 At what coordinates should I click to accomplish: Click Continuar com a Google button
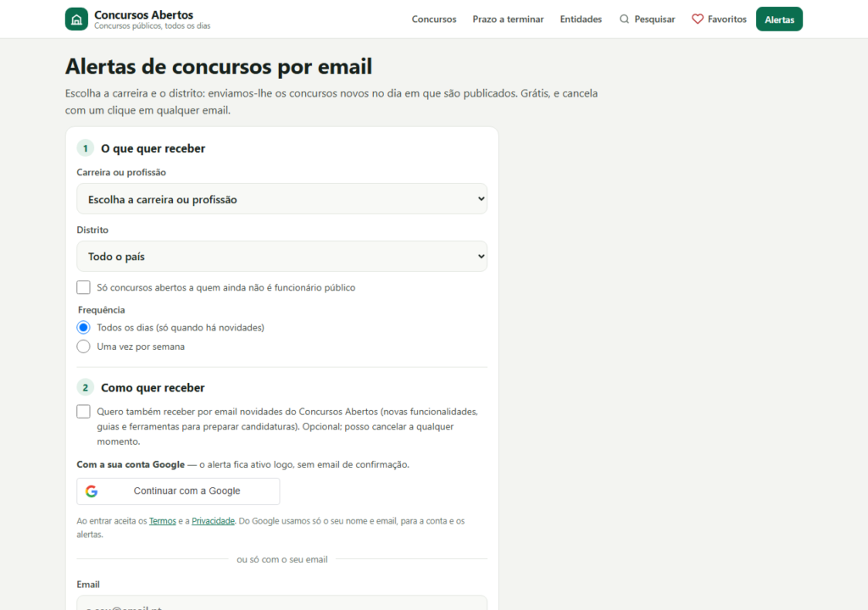[178, 491]
